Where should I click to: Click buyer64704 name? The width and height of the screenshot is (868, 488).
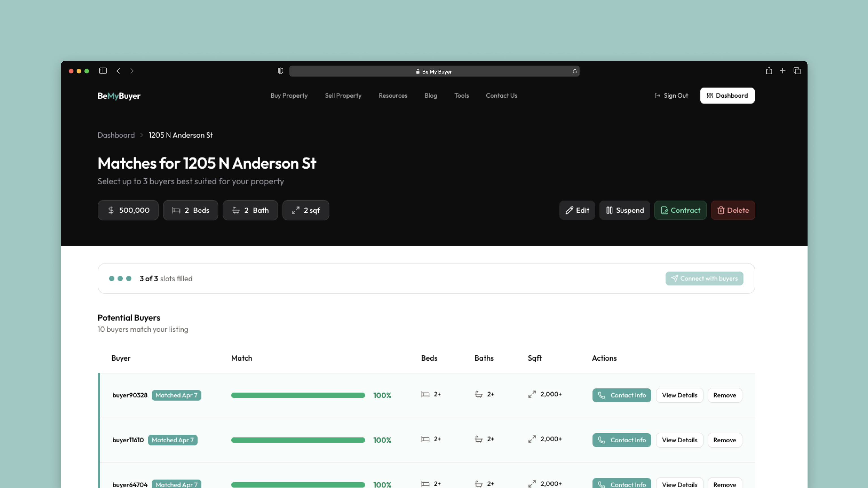pos(130,484)
